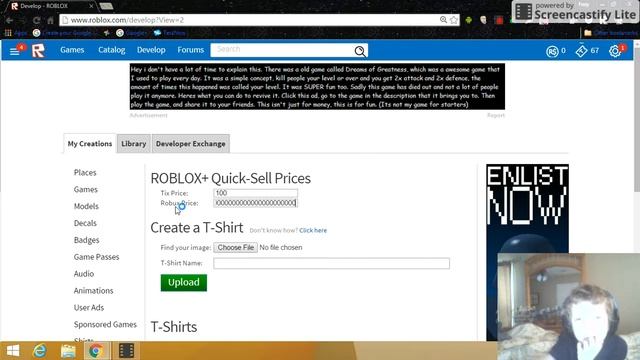Open Audio in the sidebar
Screen dimensions: 640x360
point(84,274)
